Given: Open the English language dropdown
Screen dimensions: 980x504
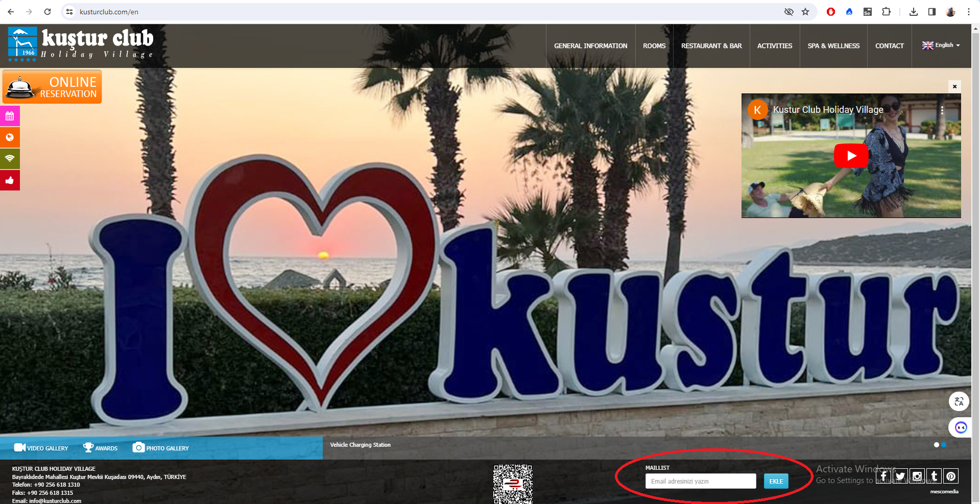Looking at the screenshot, I should [x=941, y=45].
